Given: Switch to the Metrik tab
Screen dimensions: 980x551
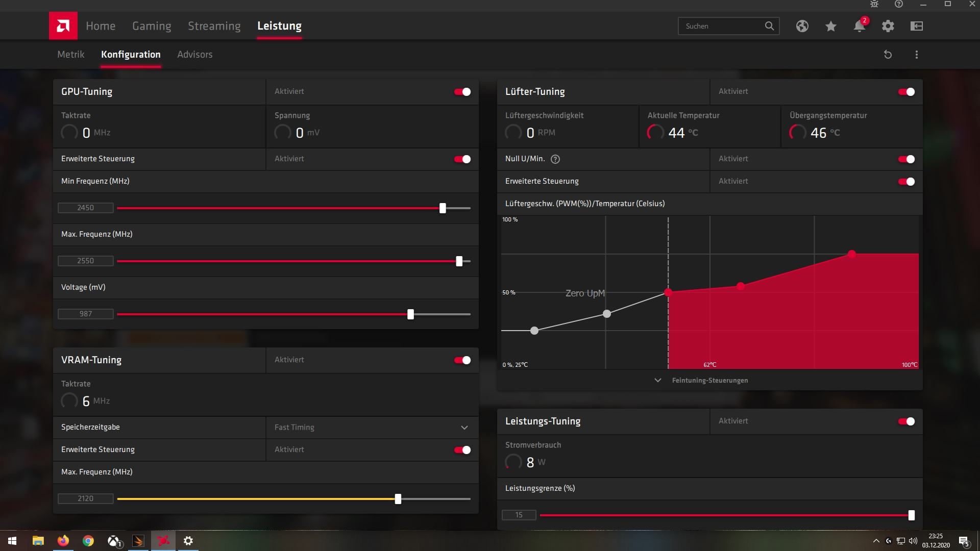Looking at the screenshot, I should click(70, 55).
